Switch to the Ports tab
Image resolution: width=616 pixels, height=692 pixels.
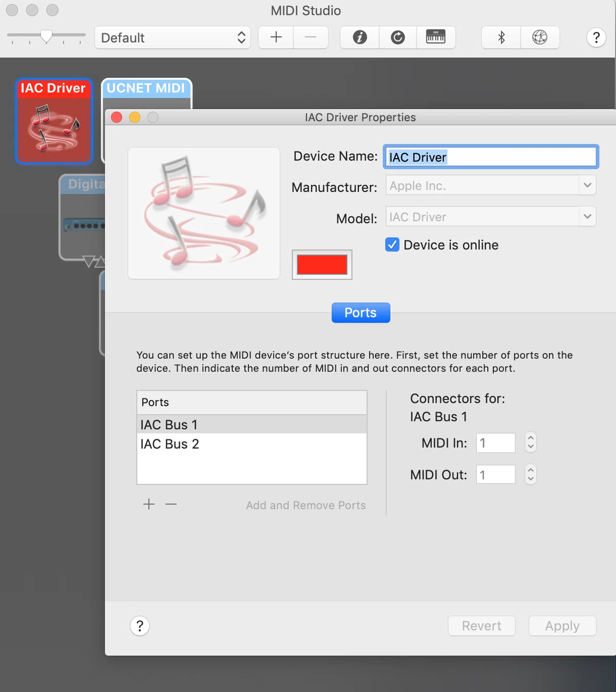point(361,313)
